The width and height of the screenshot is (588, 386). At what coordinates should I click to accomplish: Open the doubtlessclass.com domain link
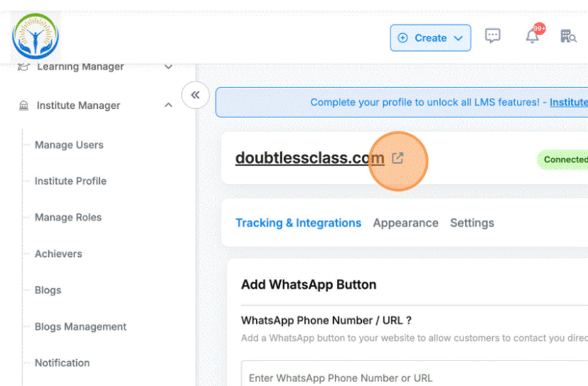point(310,158)
